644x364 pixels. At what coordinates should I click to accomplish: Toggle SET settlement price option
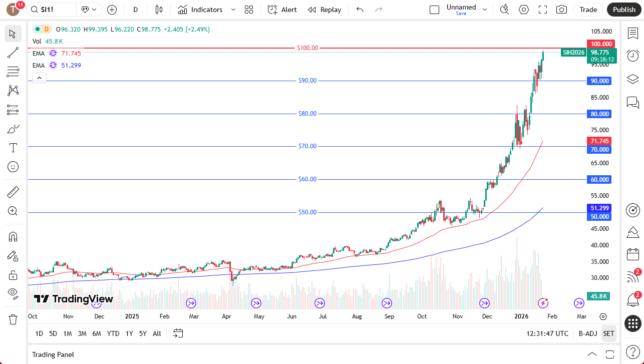pos(608,333)
